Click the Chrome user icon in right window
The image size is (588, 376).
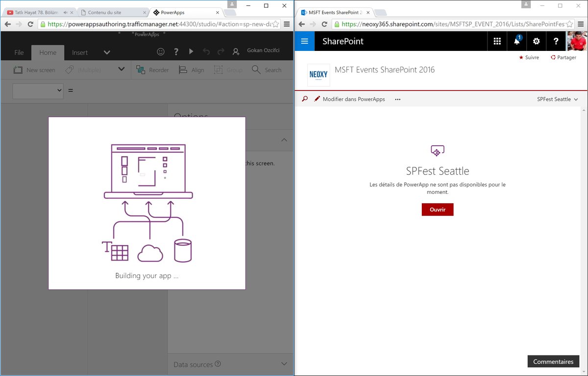525,4
